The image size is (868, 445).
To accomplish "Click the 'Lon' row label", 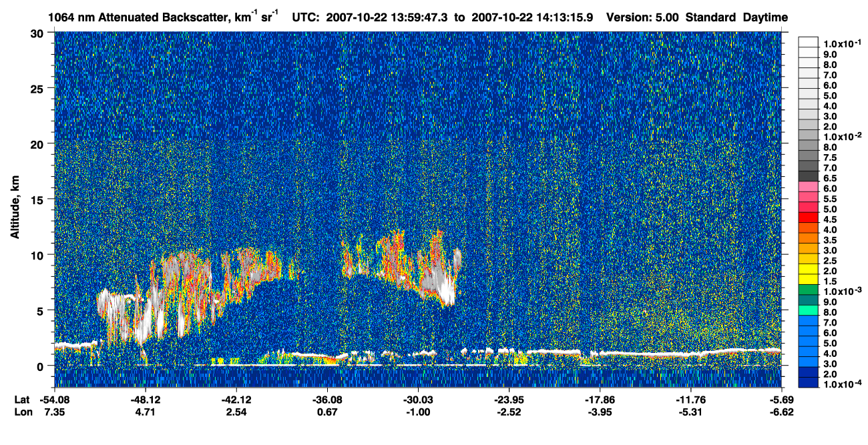I will pos(23,412).
